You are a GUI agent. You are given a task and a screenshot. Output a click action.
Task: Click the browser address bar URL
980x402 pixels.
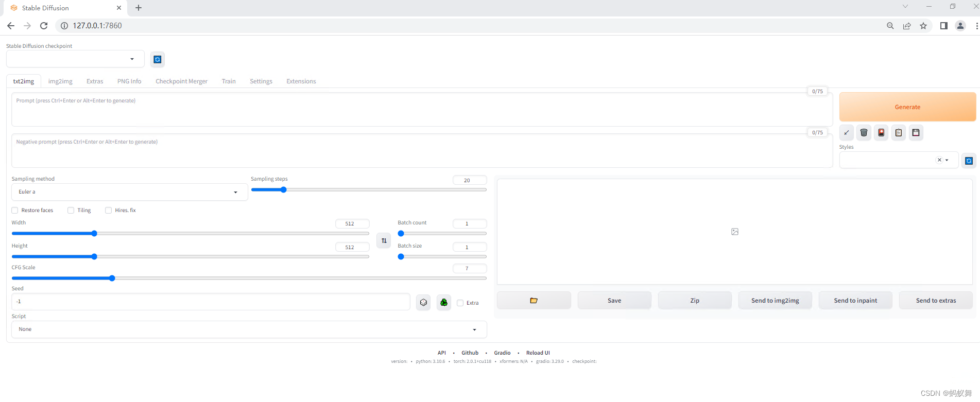pyautogui.click(x=97, y=26)
